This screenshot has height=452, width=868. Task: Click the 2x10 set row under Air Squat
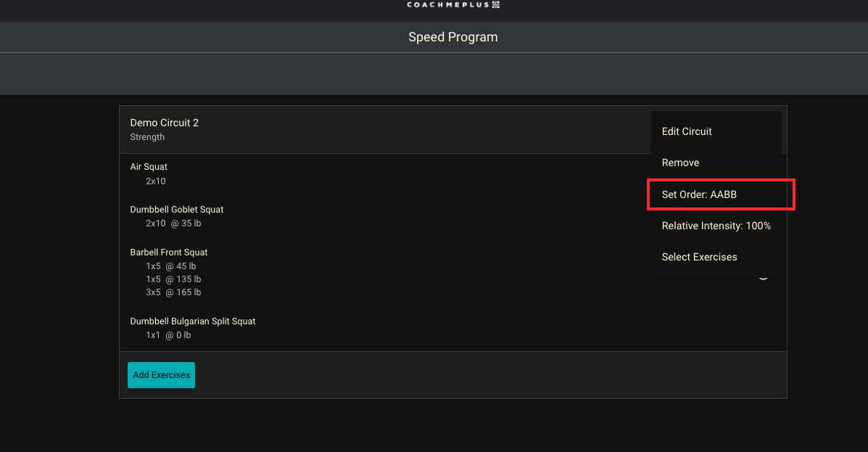[x=155, y=181]
